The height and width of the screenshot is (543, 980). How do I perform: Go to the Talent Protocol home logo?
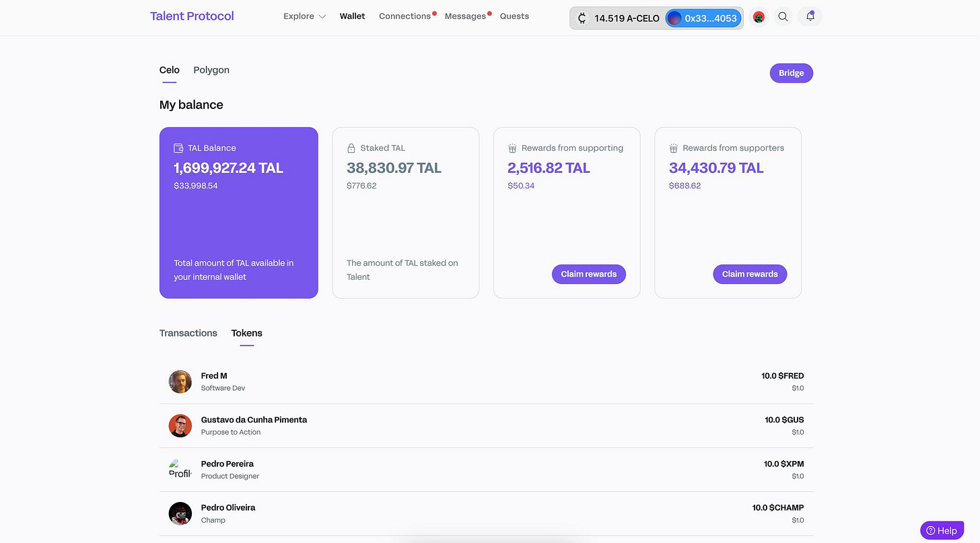(192, 16)
